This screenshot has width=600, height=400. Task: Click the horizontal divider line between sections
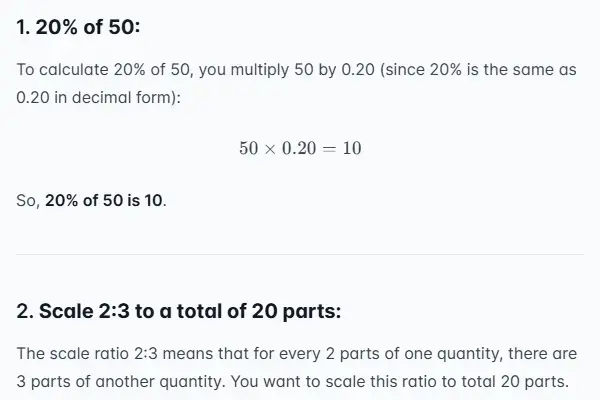[x=300, y=254]
